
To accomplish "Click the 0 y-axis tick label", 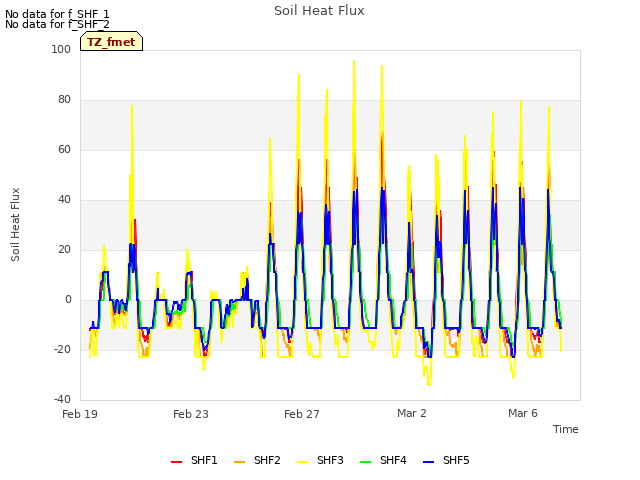I will tap(68, 300).
